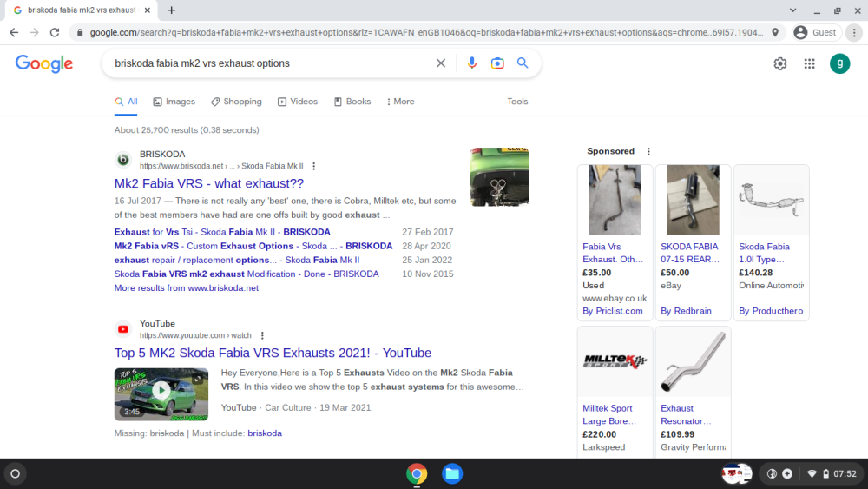Click 'By Producthero' link
Screen dimensions: 868x489
click(x=771, y=311)
